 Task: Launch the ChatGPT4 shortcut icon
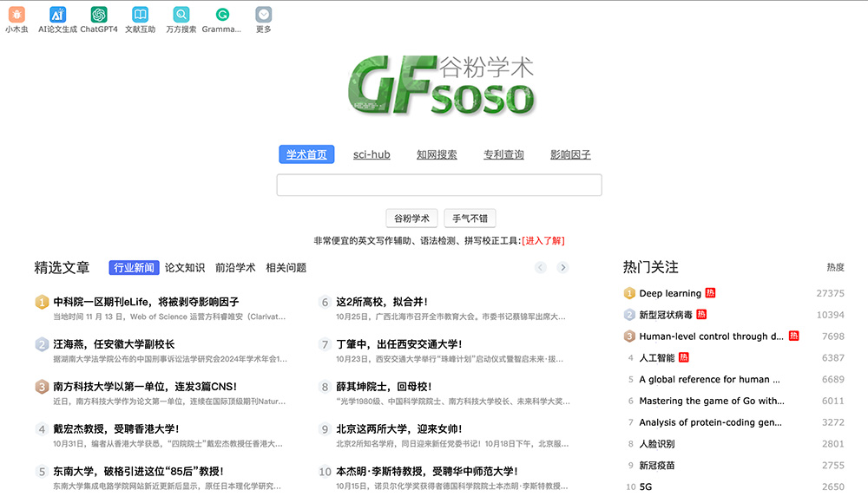99,15
